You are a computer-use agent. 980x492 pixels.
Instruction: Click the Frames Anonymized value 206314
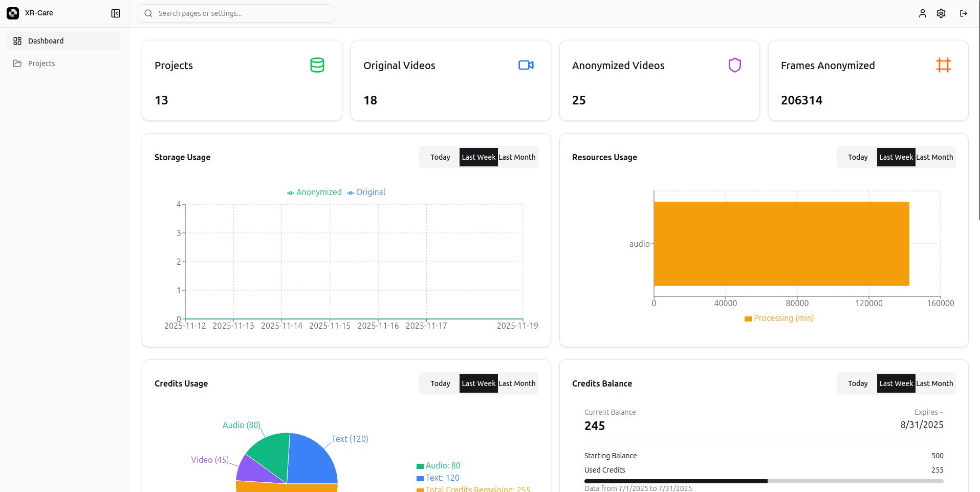[801, 100]
